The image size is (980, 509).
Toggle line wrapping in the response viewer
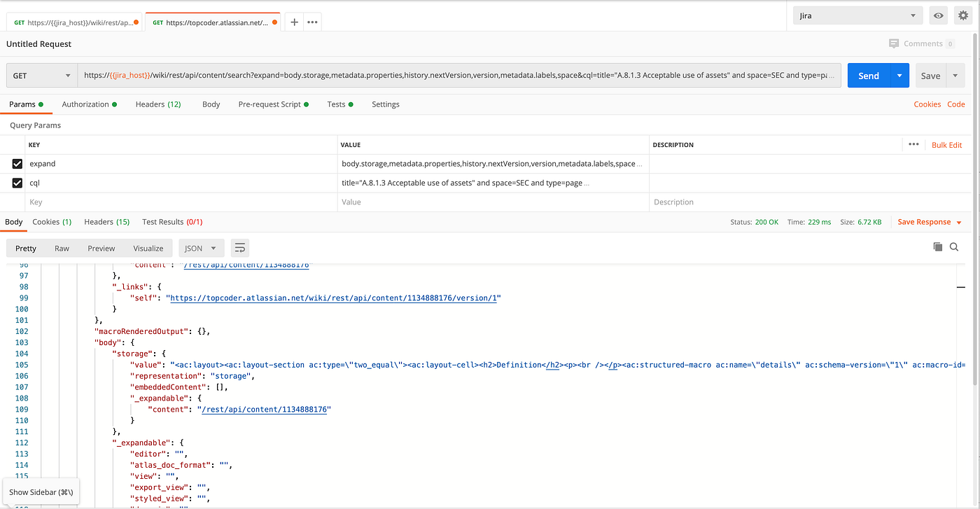[239, 247]
